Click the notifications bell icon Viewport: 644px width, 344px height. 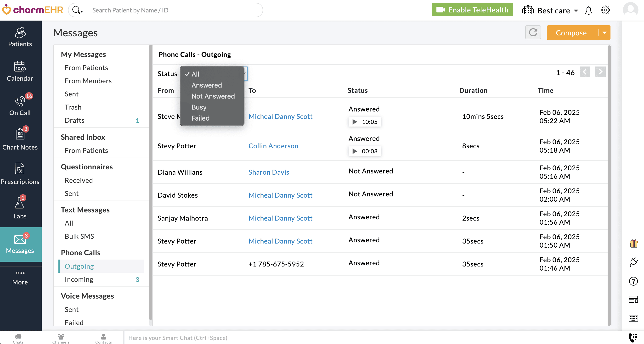[x=588, y=11]
